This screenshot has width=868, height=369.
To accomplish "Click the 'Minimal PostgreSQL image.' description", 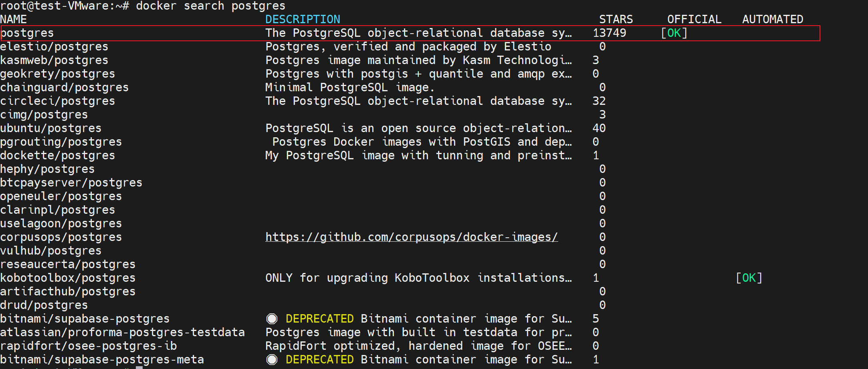I will click(x=350, y=87).
